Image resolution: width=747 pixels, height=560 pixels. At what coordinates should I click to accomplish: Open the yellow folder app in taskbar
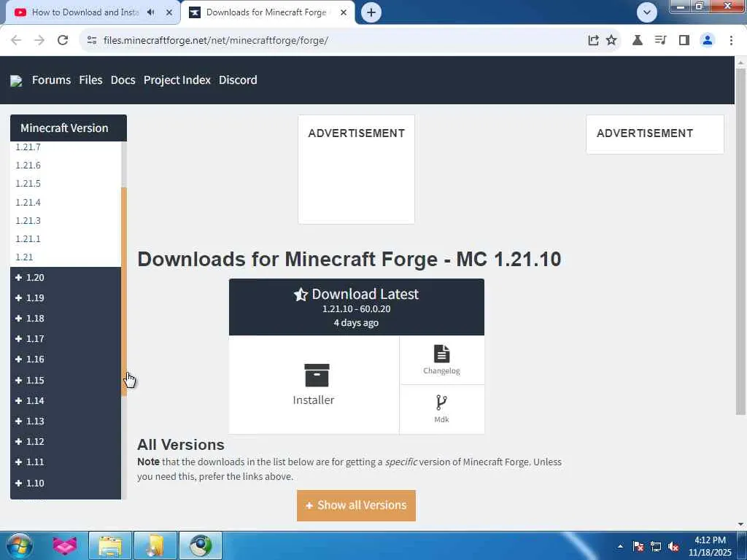point(155,545)
